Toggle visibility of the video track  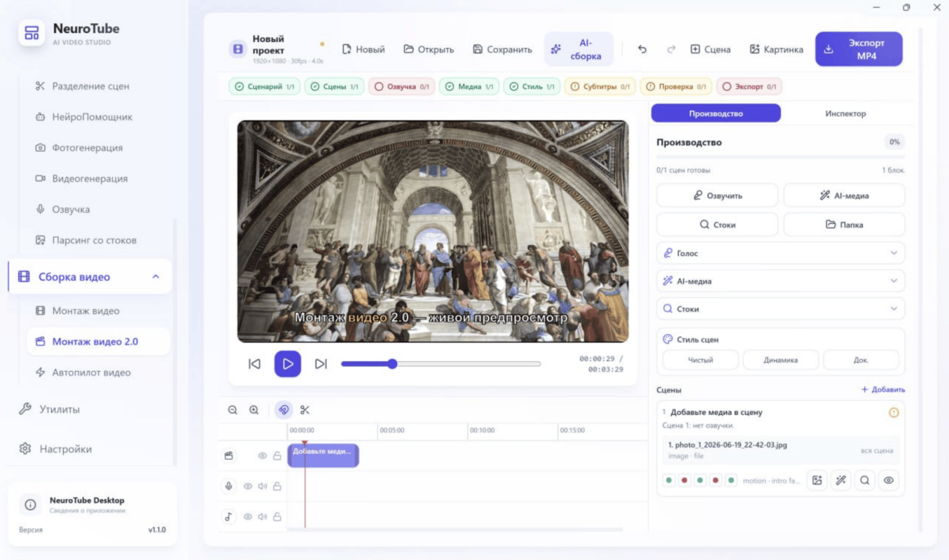tap(263, 456)
